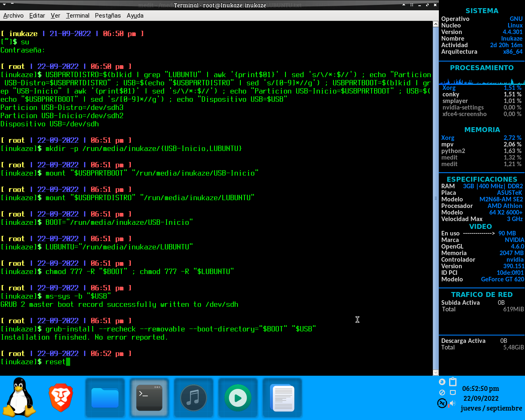Open the text editor icon in the dock
The width and height of the screenshot is (525, 420).
tap(282, 397)
